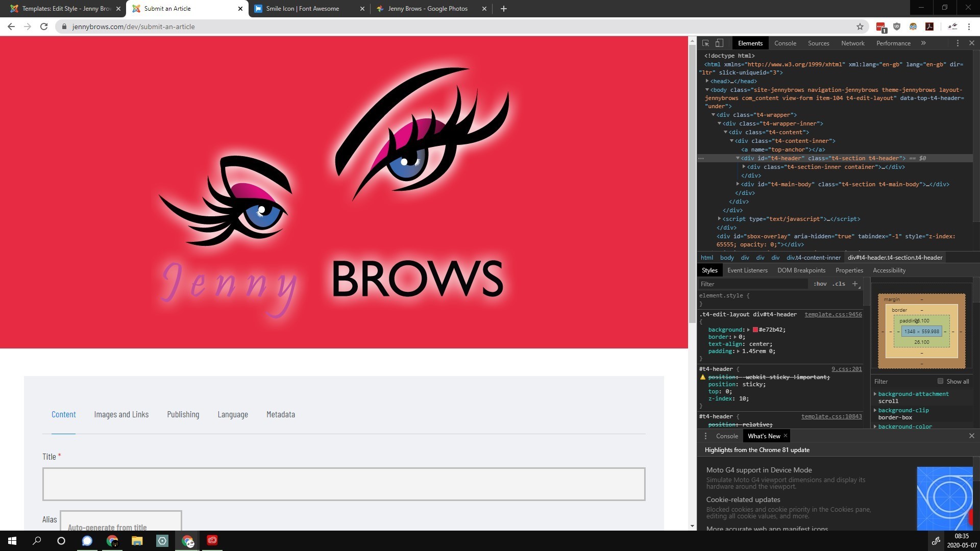
Task: Toggle the device toolbar icon
Action: 719,43
